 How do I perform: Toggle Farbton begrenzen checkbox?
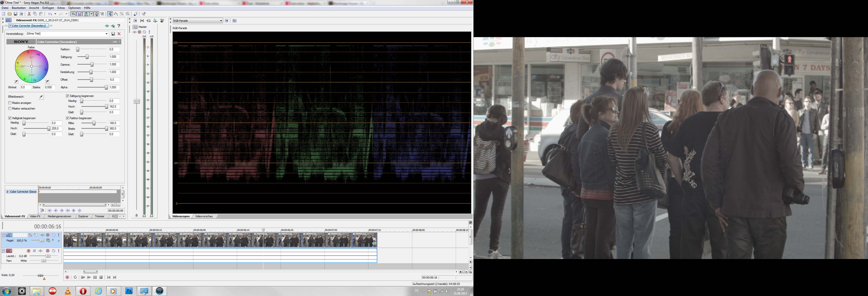[x=67, y=118]
